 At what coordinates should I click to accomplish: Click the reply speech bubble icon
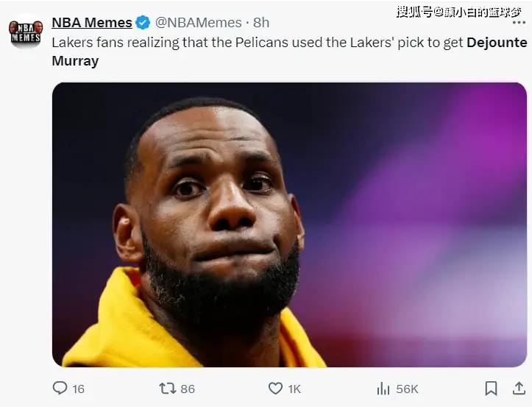coord(60,388)
